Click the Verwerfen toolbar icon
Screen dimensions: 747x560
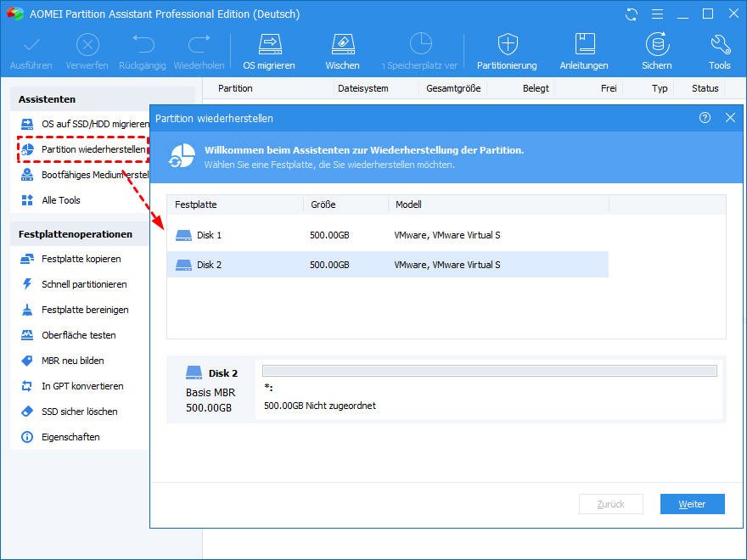click(87, 45)
